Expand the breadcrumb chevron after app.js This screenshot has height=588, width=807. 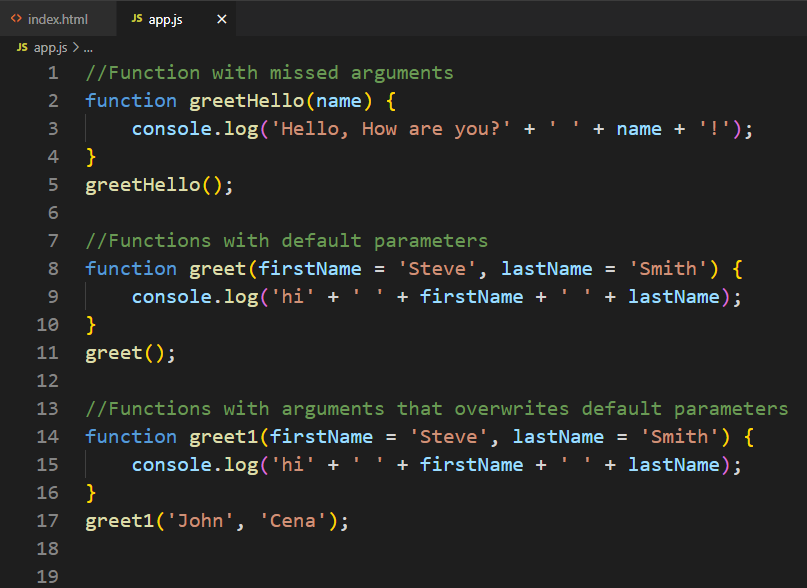76,47
